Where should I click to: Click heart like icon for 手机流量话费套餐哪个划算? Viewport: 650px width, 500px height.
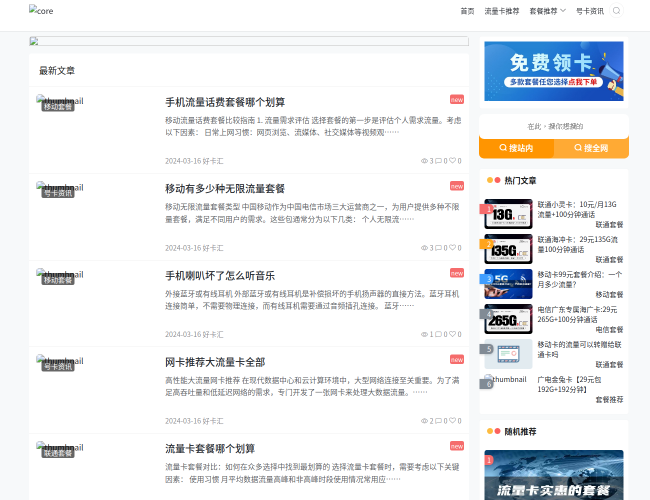coord(452,161)
